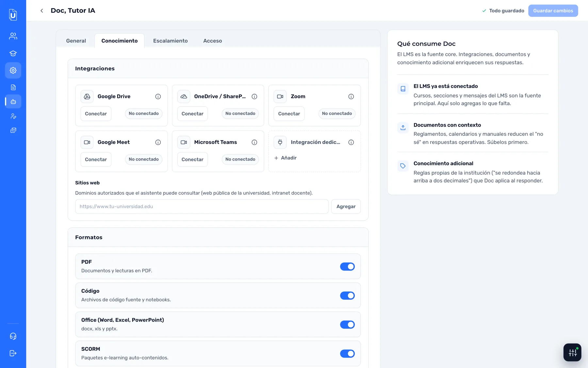588x368 pixels.
Task: Show info for the Zoom integration
Action: pos(351,96)
